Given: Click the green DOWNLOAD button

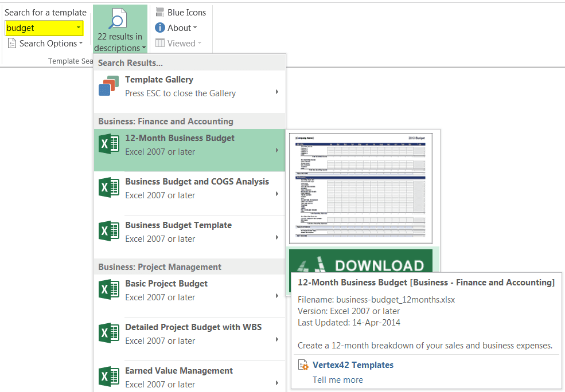Looking at the screenshot, I should tap(361, 261).
